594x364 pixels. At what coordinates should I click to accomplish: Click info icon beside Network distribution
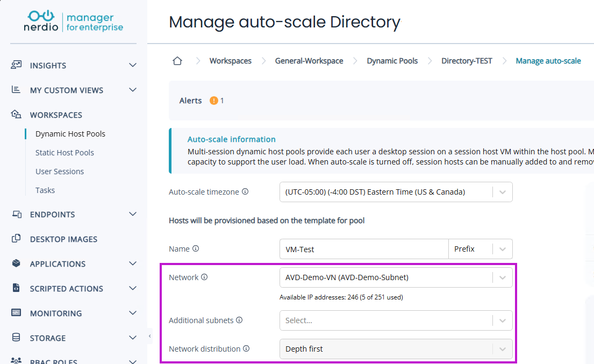(246, 348)
